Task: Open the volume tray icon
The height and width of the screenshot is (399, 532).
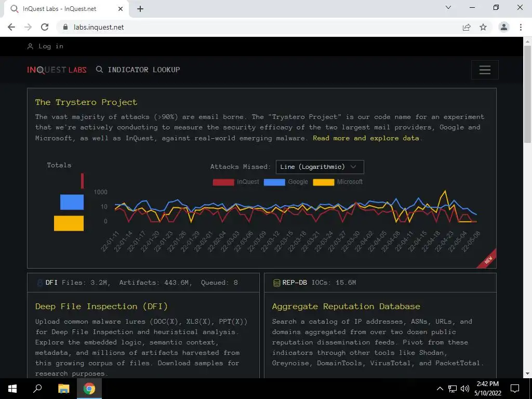Action: click(465, 389)
